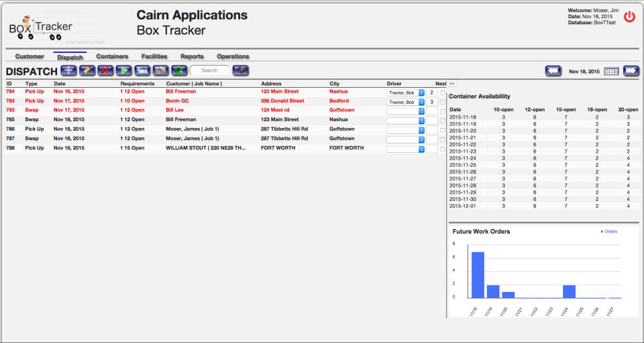Image resolution: width=644 pixels, height=343 pixels.
Task: Click the edit pencil icon in toolbar
Action: click(x=87, y=70)
